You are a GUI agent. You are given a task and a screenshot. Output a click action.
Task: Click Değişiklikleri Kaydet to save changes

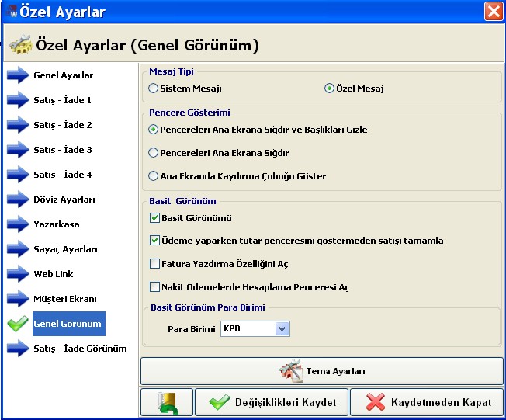pyautogui.click(x=272, y=402)
